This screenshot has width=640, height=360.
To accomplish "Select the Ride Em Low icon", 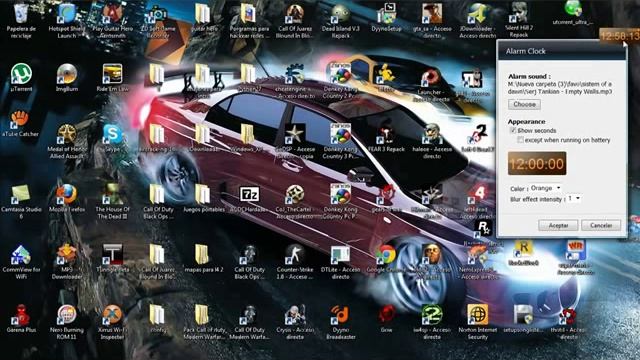I will [x=112, y=74].
